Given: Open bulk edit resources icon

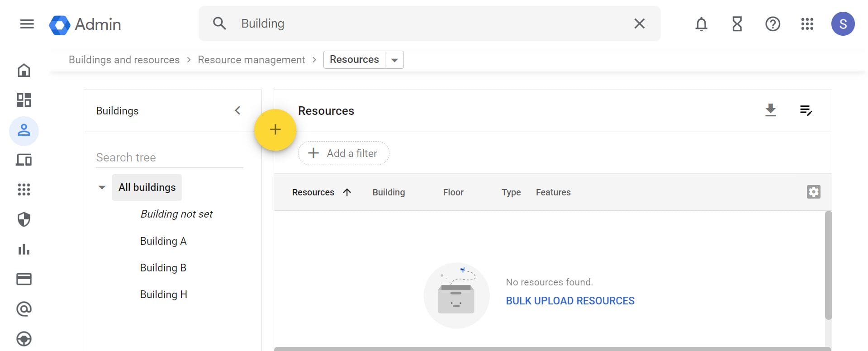Looking at the screenshot, I should coord(806,110).
